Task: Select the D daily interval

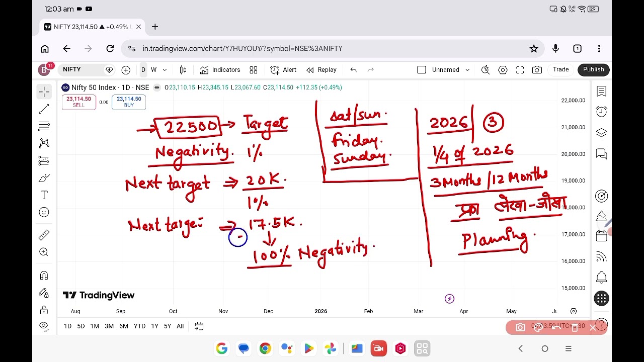Action: pyautogui.click(x=143, y=70)
